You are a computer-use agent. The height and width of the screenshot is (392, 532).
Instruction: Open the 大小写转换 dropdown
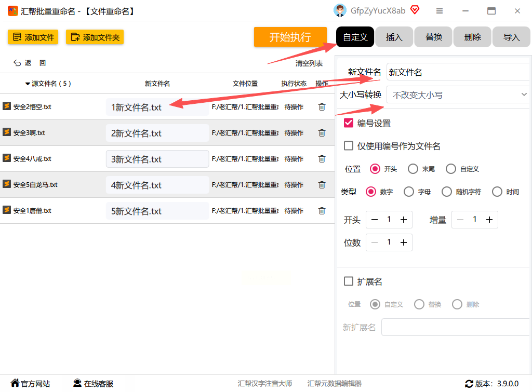(458, 95)
